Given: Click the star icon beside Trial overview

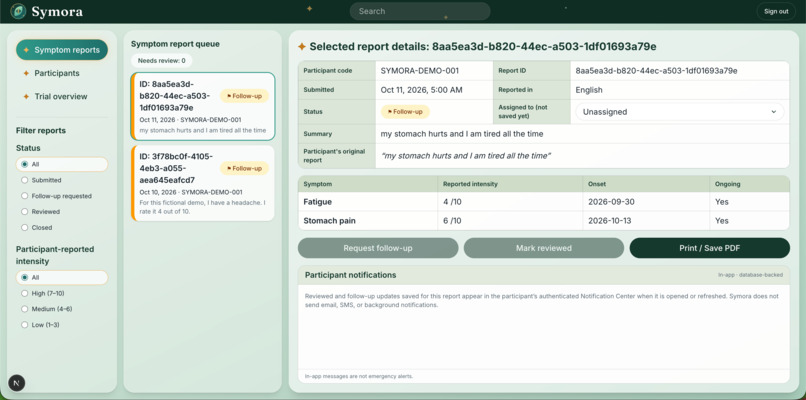Looking at the screenshot, I should (x=26, y=96).
